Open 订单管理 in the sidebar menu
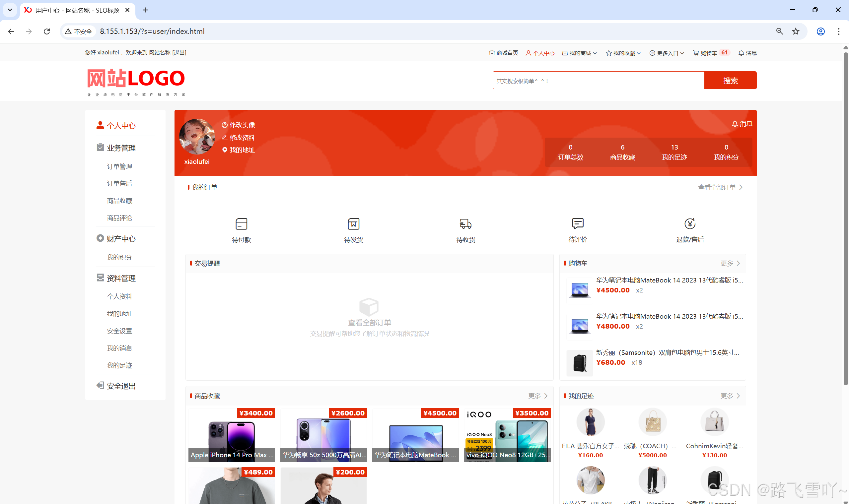Image resolution: width=849 pixels, height=504 pixels. 119,166
